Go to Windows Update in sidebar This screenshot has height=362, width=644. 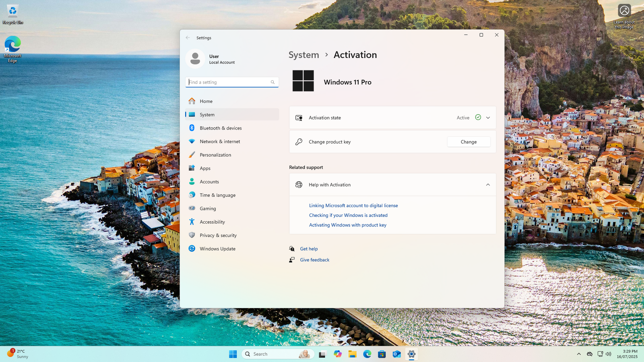[217, 249]
